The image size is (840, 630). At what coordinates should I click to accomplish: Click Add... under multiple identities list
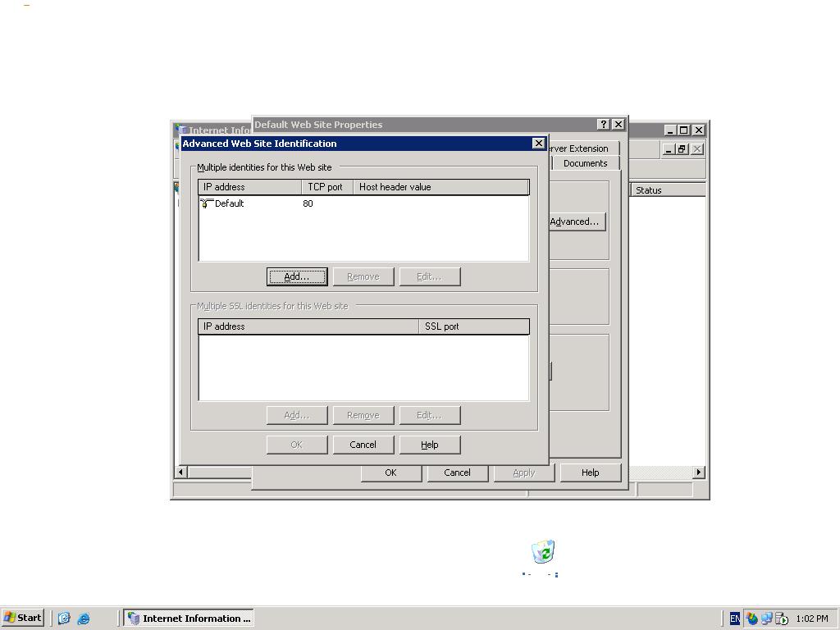pyautogui.click(x=297, y=276)
